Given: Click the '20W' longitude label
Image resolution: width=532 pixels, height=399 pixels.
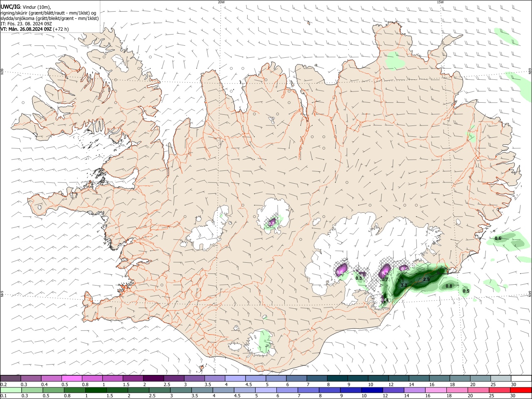Looking at the screenshot, I should (221, 2).
